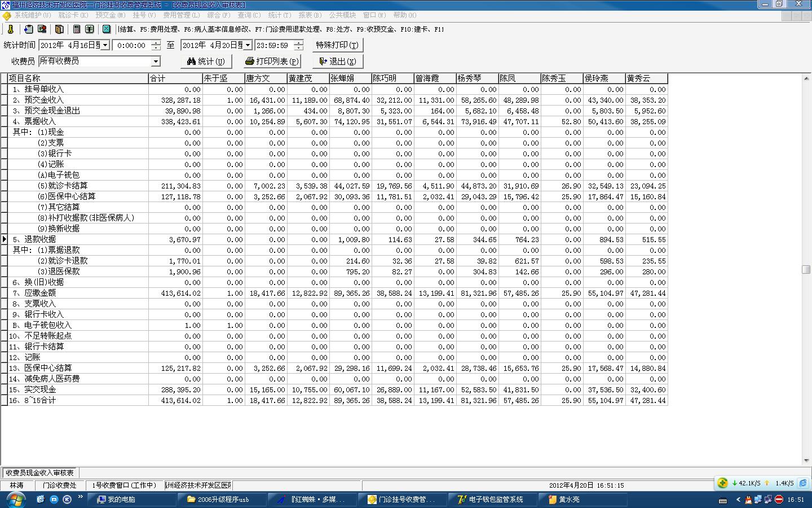Open the 统计(T) menu

point(280,15)
